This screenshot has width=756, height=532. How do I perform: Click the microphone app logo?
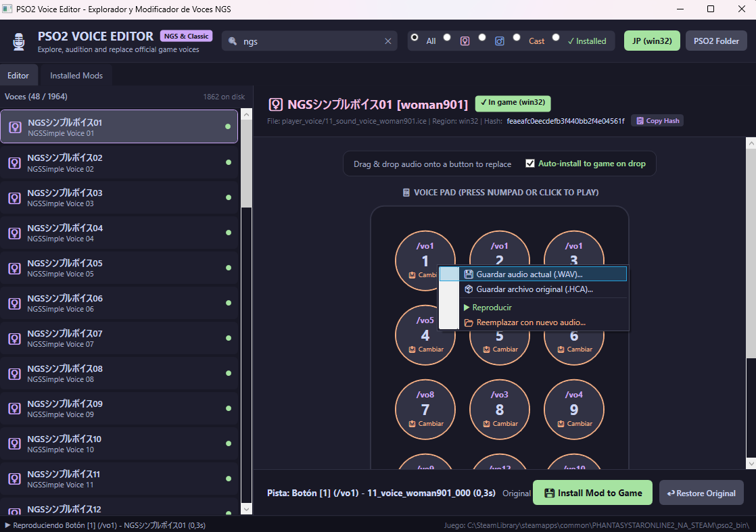point(19,41)
